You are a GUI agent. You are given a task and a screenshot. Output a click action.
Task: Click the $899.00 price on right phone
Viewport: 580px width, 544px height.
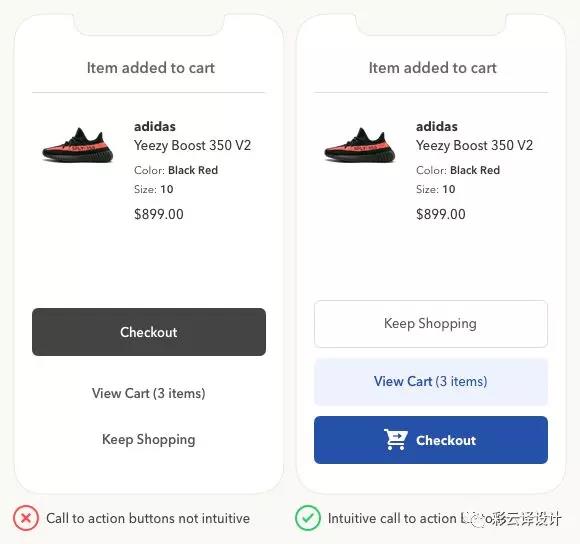coord(441,214)
